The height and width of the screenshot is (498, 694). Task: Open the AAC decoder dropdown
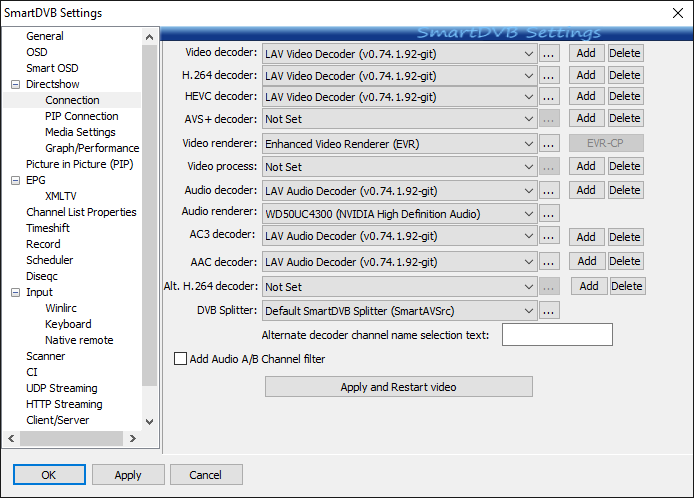(x=400, y=262)
